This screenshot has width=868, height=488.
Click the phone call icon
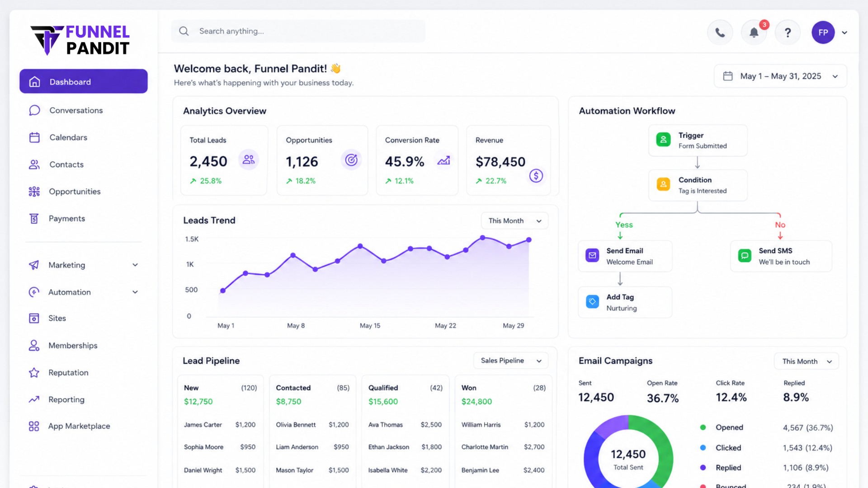point(720,33)
